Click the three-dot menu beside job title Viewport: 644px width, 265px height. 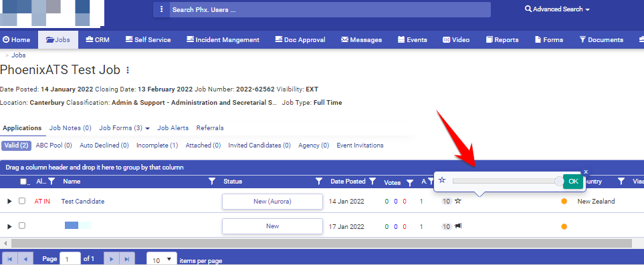pos(128,70)
